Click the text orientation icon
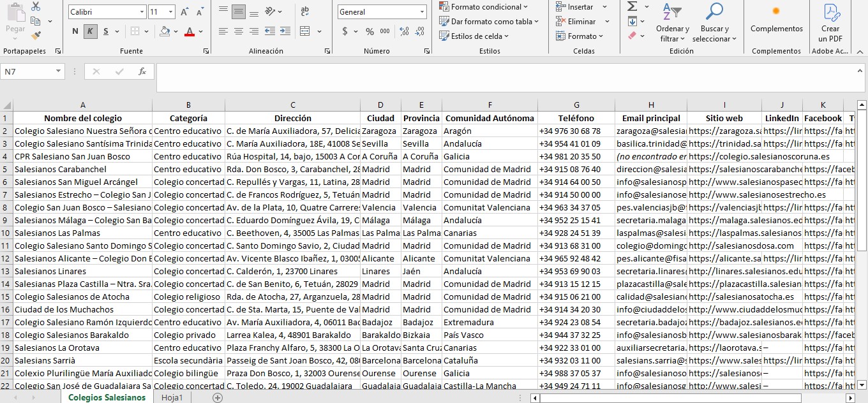The image size is (868, 403). click(x=271, y=11)
